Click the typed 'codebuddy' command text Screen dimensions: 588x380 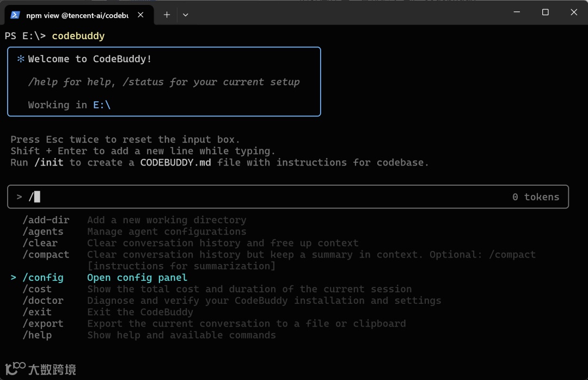tap(78, 36)
